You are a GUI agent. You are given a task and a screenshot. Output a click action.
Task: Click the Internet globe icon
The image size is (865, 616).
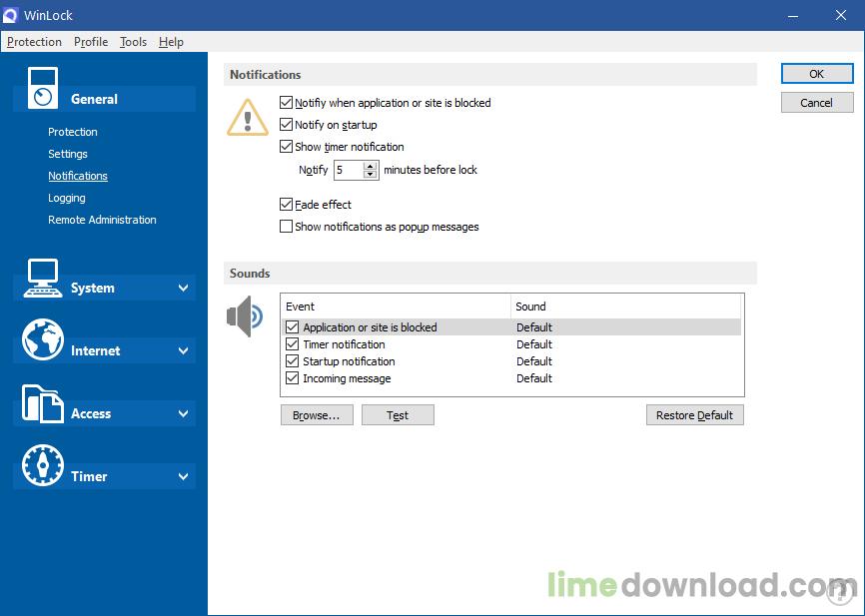click(x=43, y=339)
